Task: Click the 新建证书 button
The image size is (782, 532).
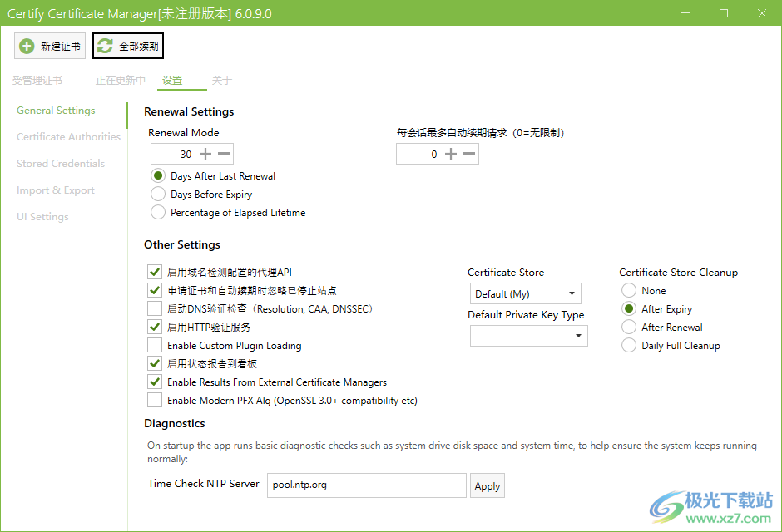Action: point(50,46)
